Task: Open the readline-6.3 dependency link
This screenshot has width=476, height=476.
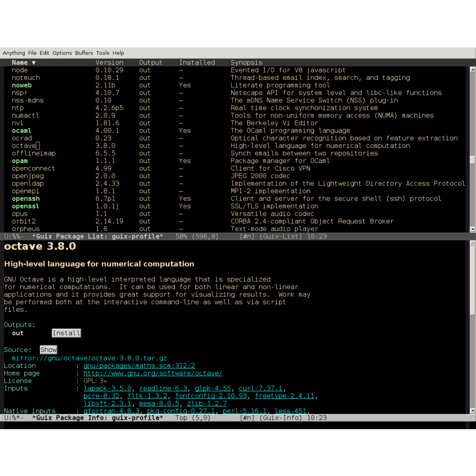Action: 163,388
